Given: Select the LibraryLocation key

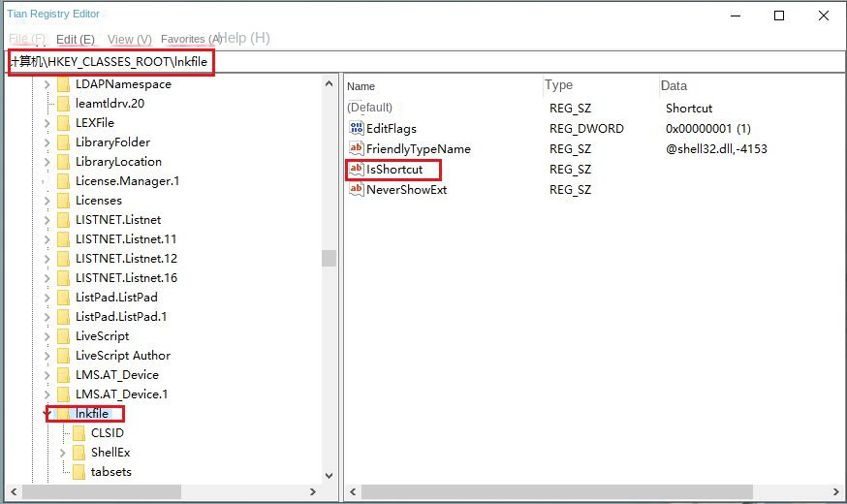Looking at the screenshot, I should [x=118, y=162].
